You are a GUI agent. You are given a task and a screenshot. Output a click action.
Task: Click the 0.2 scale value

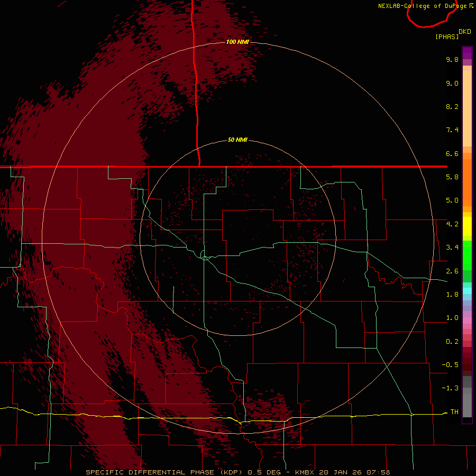point(452,342)
